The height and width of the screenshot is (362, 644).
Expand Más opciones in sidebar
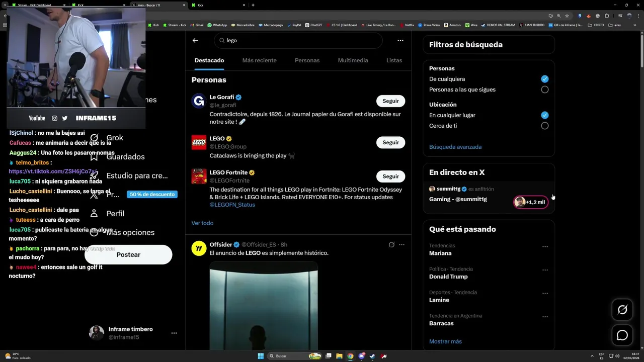tap(122, 232)
